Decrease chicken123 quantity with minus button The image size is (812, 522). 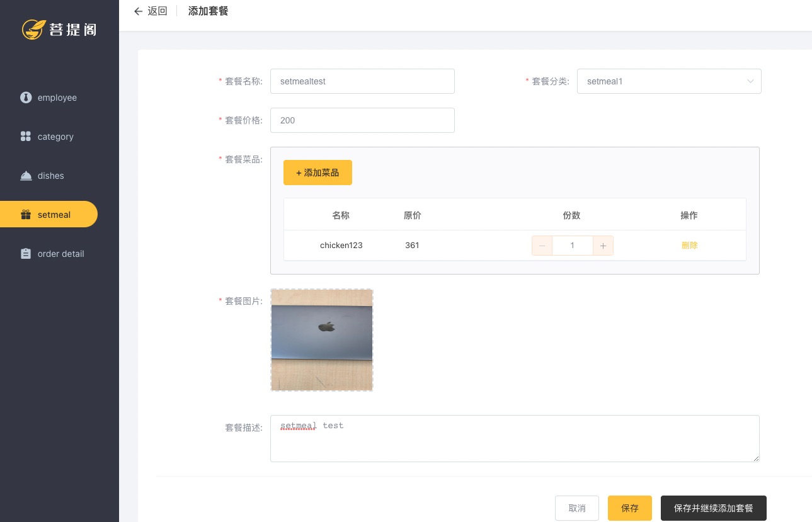542,246
